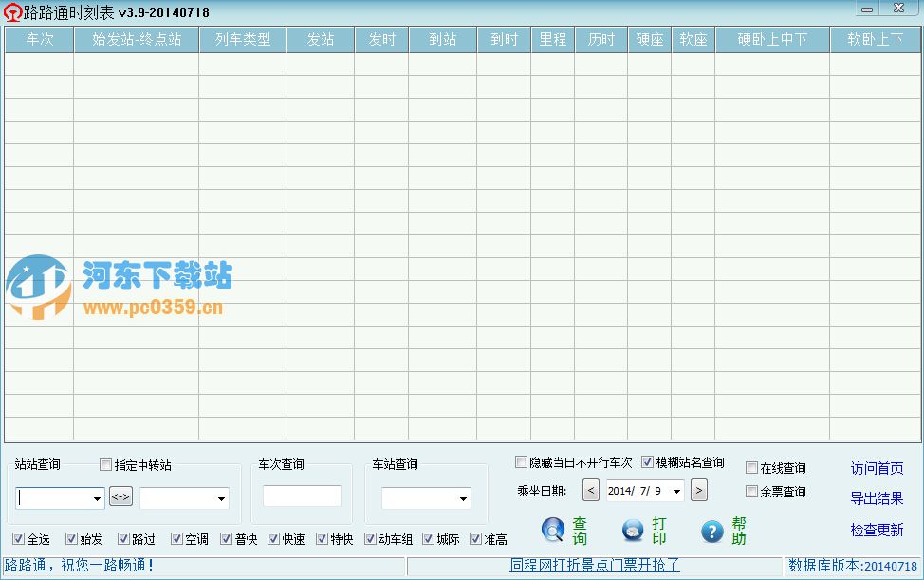Click the station swap <-> icon
Image resolution: width=924 pixels, height=580 pixels.
(120, 496)
